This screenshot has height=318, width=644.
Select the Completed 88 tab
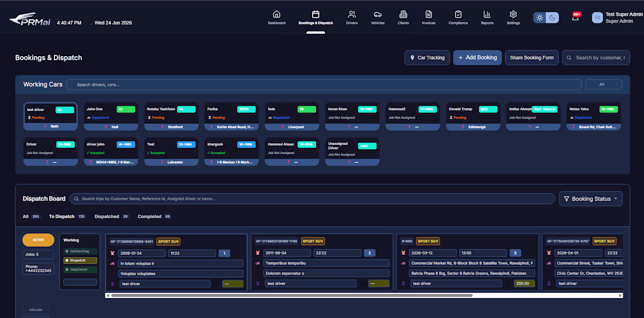point(155,216)
